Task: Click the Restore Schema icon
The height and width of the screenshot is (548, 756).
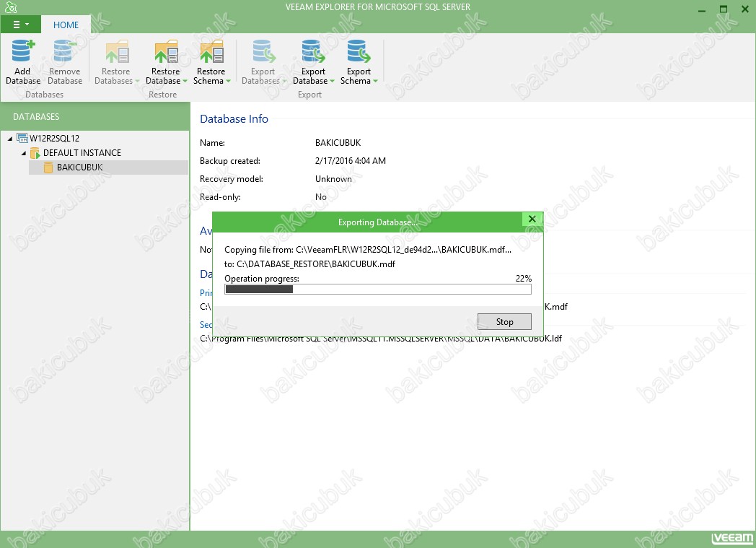Action: [211, 51]
